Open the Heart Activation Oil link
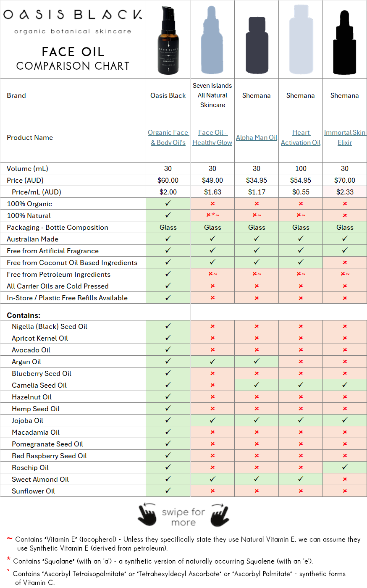 [x=301, y=137]
